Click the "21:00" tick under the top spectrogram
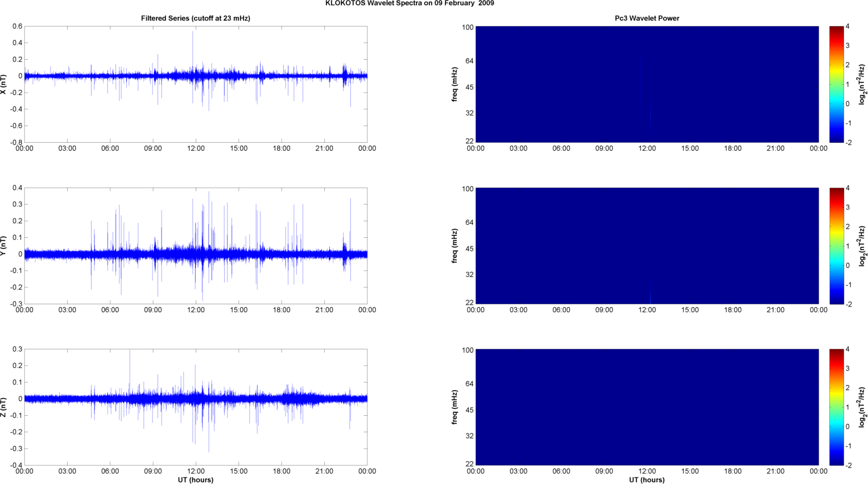868x484 pixels. coord(775,148)
